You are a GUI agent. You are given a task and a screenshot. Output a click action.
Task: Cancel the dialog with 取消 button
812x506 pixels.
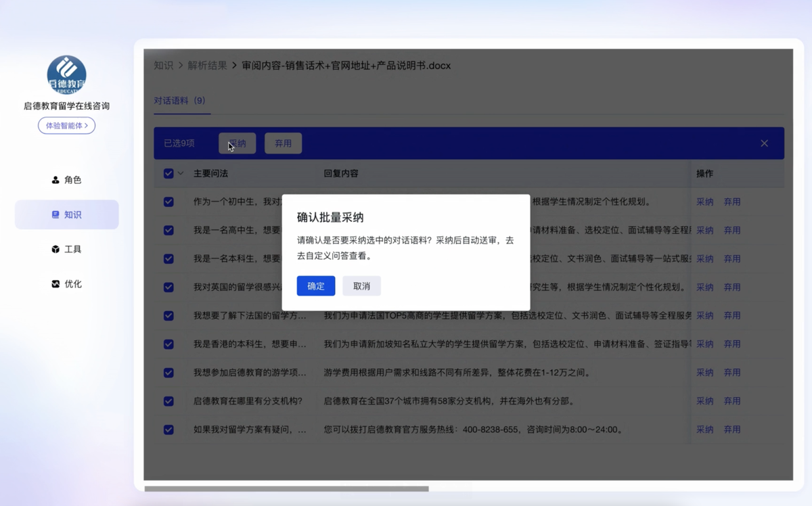(361, 286)
